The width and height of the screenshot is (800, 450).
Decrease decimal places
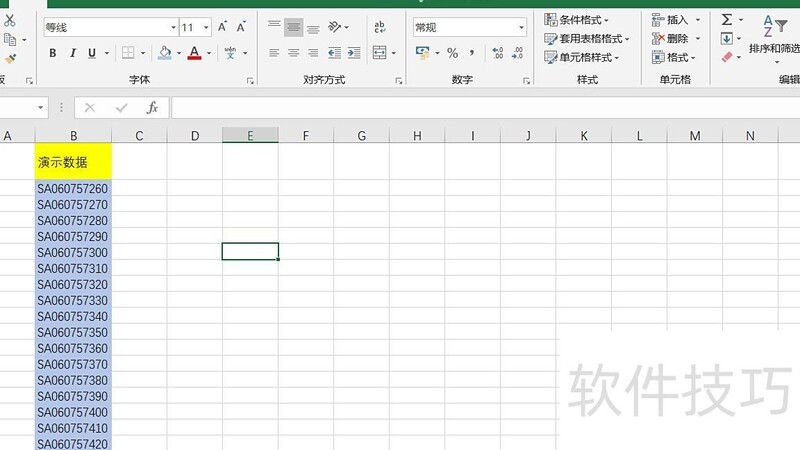[x=517, y=53]
